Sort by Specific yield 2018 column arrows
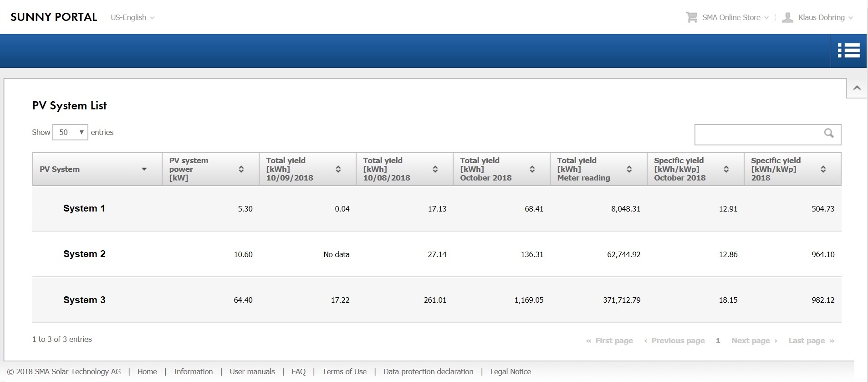The width and height of the screenshot is (868, 382). [x=823, y=169]
